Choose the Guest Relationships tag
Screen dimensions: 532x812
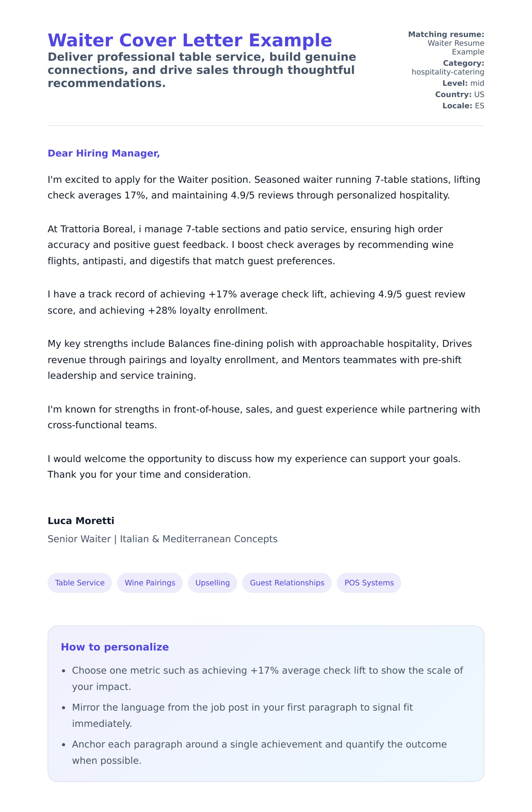pyautogui.click(x=287, y=583)
